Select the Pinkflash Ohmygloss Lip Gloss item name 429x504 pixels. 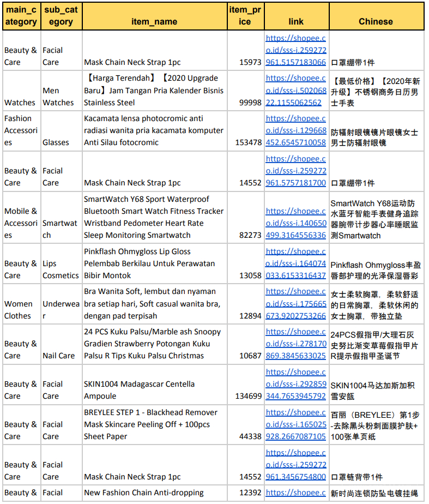click(x=154, y=263)
